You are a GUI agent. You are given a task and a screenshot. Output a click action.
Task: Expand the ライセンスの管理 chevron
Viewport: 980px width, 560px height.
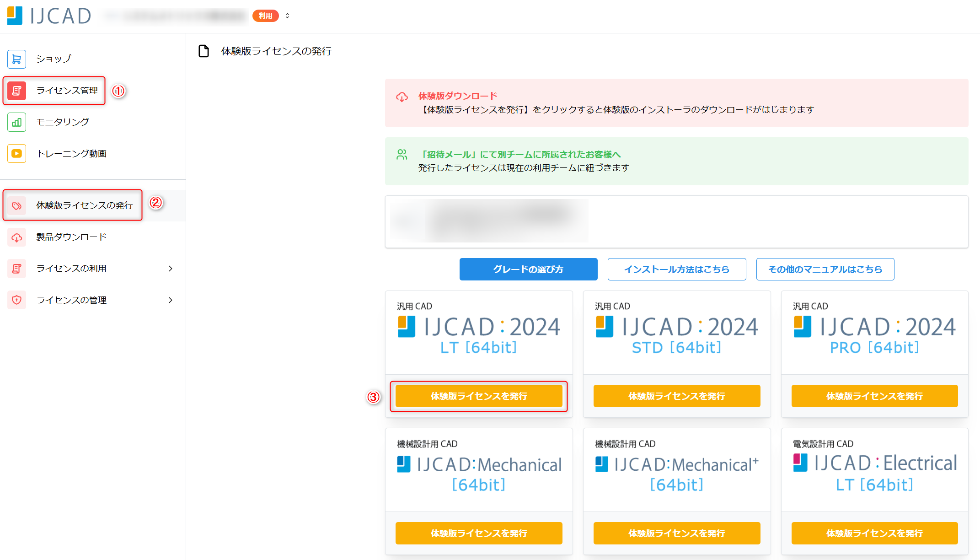point(171,300)
